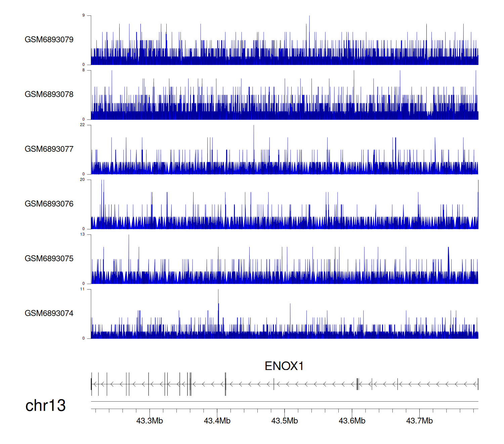Click the GSM6893075 sample label

(x=49, y=259)
